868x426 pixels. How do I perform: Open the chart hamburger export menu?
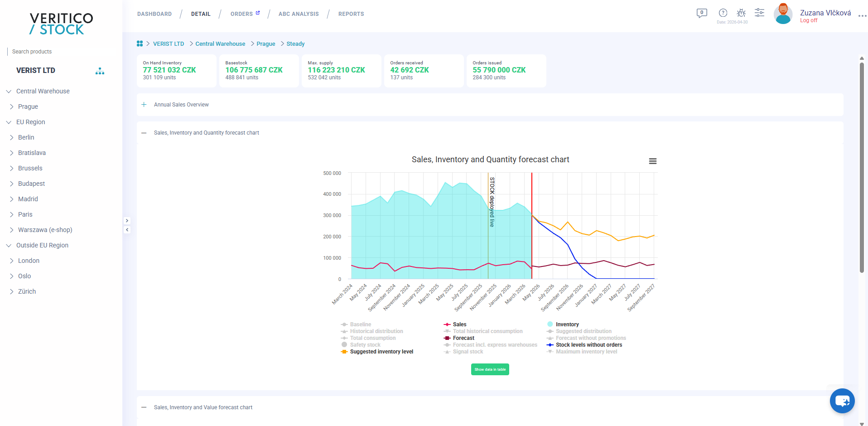click(653, 161)
